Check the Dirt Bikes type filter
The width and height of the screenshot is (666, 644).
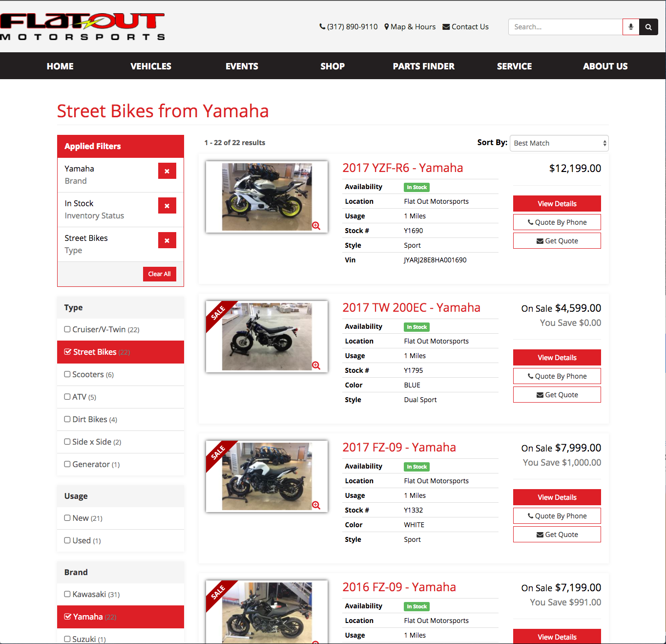click(x=67, y=419)
